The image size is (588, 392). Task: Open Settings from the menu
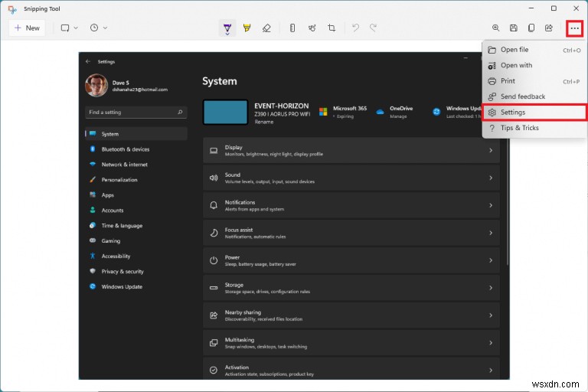[x=534, y=112]
